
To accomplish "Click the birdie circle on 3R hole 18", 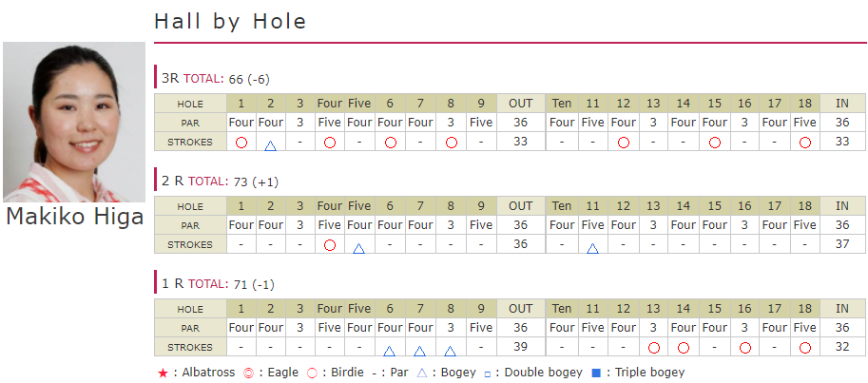I will click(805, 143).
